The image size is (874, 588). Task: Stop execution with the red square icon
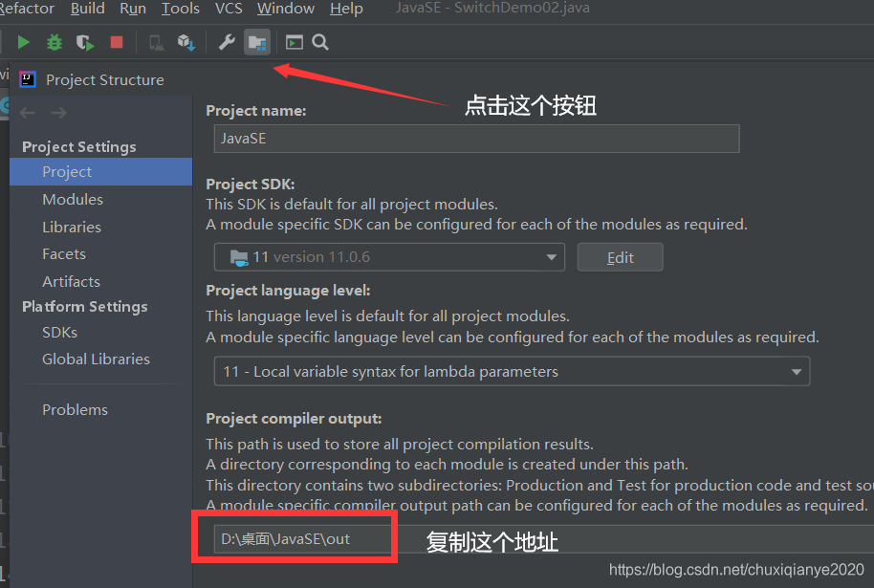tap(117, 42)
